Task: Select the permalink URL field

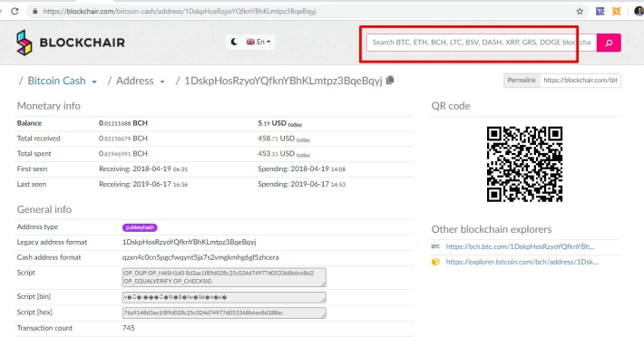Action: click(581, 81)
